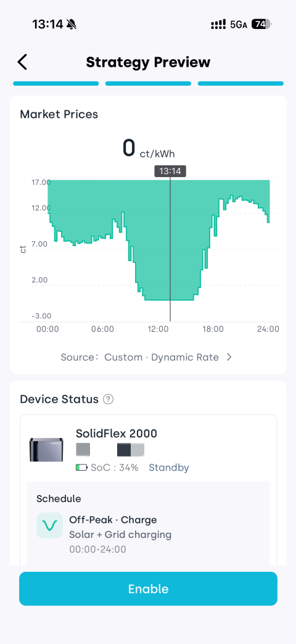Select the third progress step bar

click(x=240, y=83)
